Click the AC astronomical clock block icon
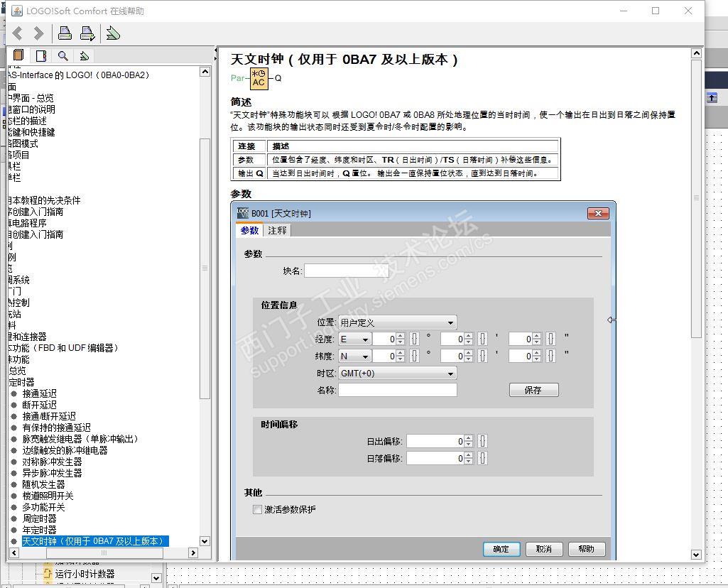Viewport: 728px width, 588px height. click(259, 78)
